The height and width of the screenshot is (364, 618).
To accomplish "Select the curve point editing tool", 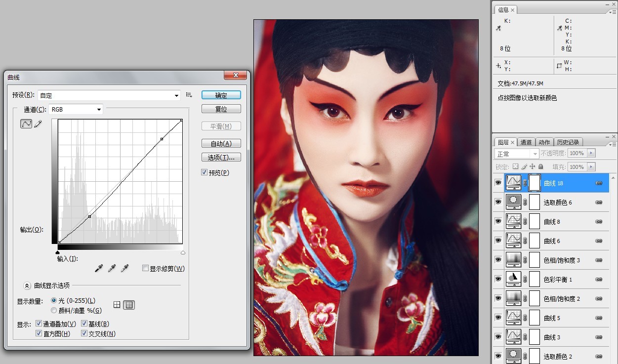I will pos(26,123).
